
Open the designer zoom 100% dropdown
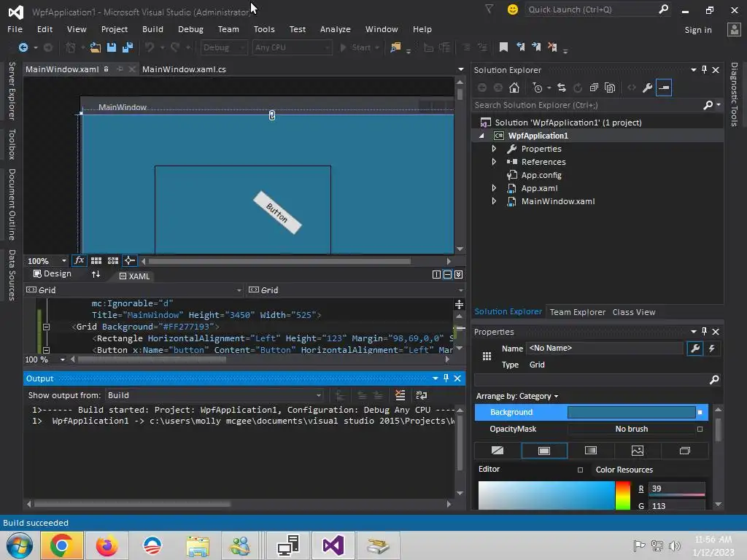tap(64, 261)
